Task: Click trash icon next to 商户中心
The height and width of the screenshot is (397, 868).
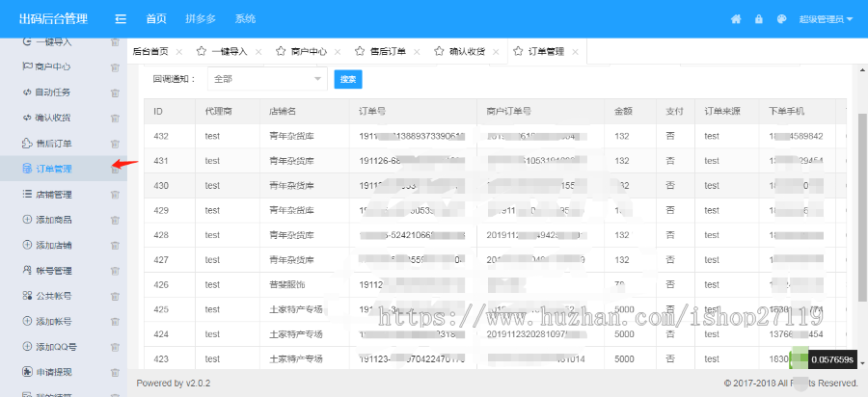Action: (115, 67)
